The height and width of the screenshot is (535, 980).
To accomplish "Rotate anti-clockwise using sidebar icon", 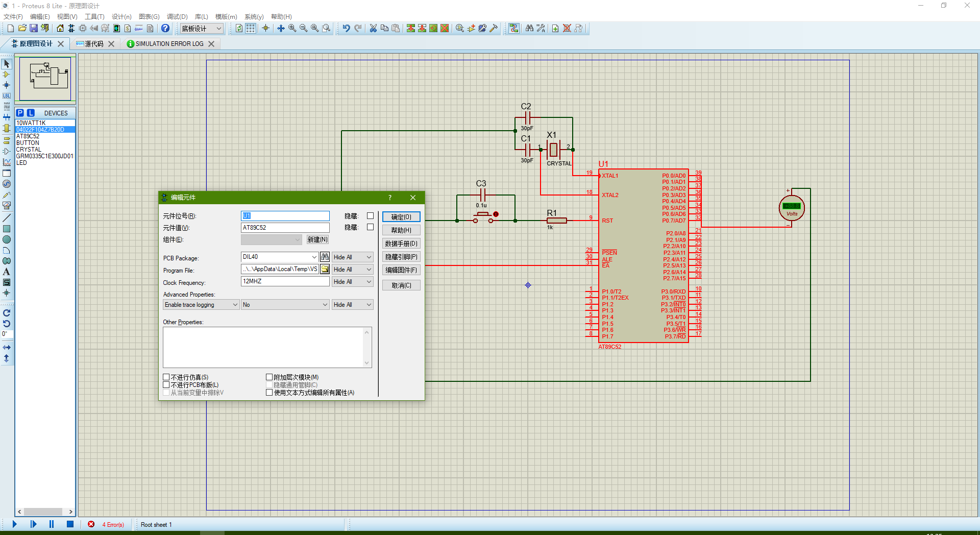I will [7, 324].
